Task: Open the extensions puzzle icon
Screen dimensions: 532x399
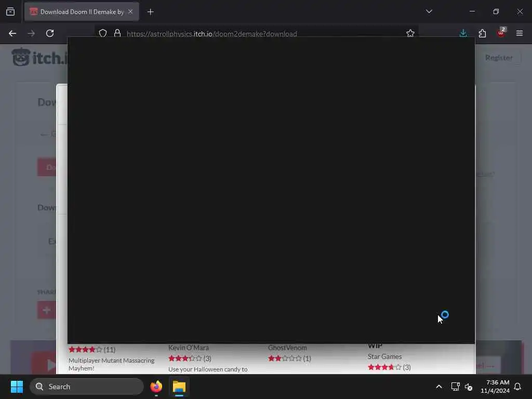Action: coord(482,33)
